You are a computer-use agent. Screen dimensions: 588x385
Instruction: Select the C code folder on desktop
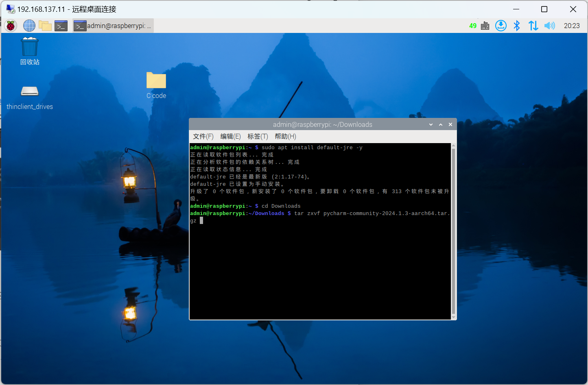[156, 85]
